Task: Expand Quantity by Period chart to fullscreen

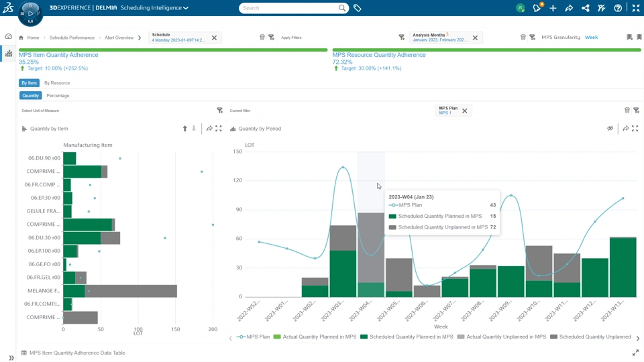Action: point(635,129)
